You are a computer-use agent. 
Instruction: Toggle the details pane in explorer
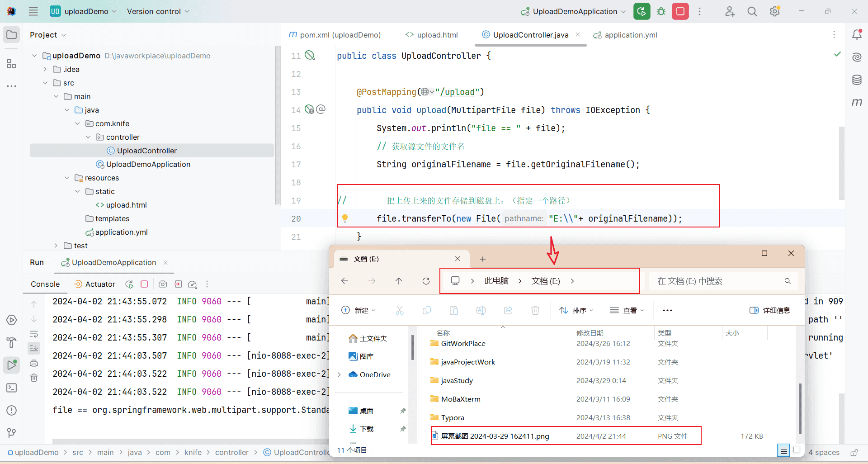[769, 310]
